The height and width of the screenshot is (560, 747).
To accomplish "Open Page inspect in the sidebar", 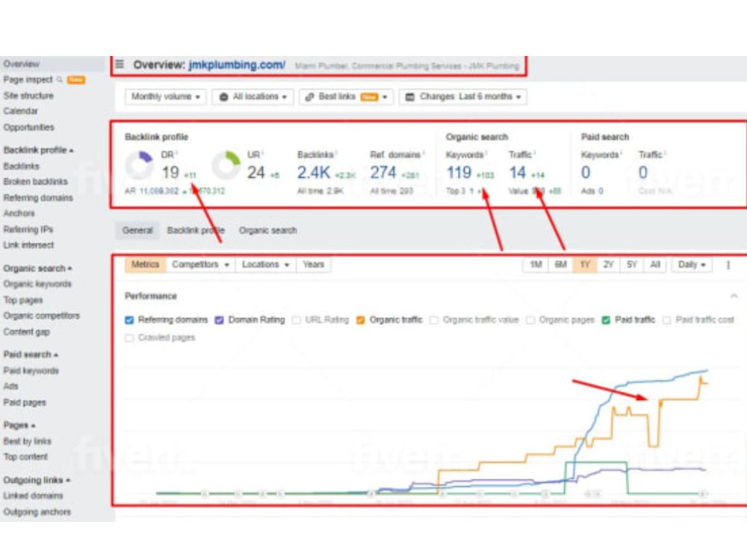I will pos(28,80).
